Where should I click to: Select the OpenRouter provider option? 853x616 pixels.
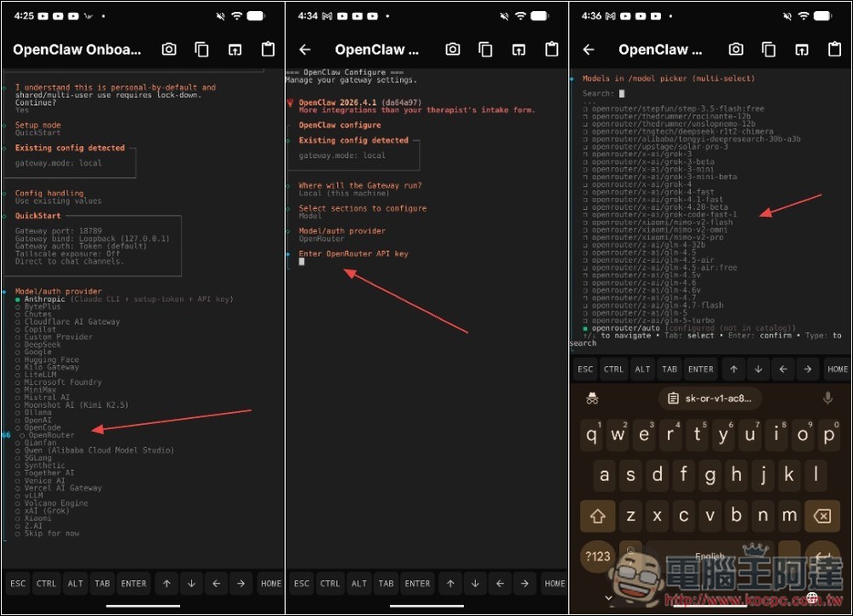pos(51,435)
